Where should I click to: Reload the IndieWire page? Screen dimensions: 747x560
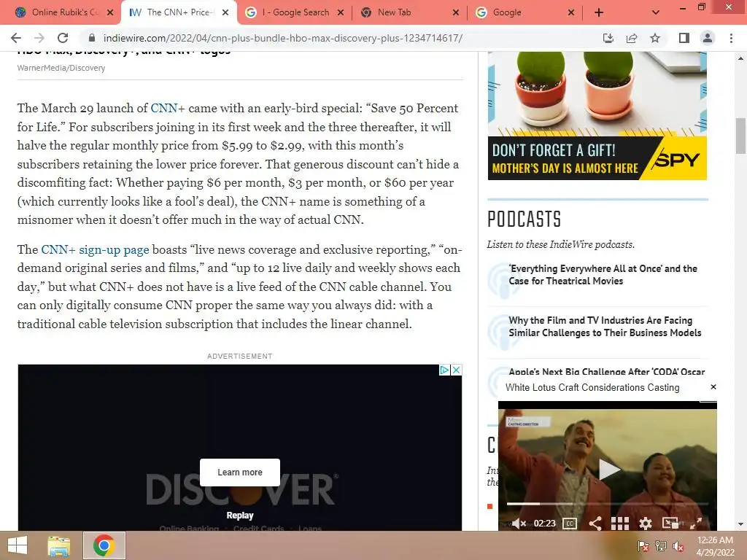tap(63, 38)
